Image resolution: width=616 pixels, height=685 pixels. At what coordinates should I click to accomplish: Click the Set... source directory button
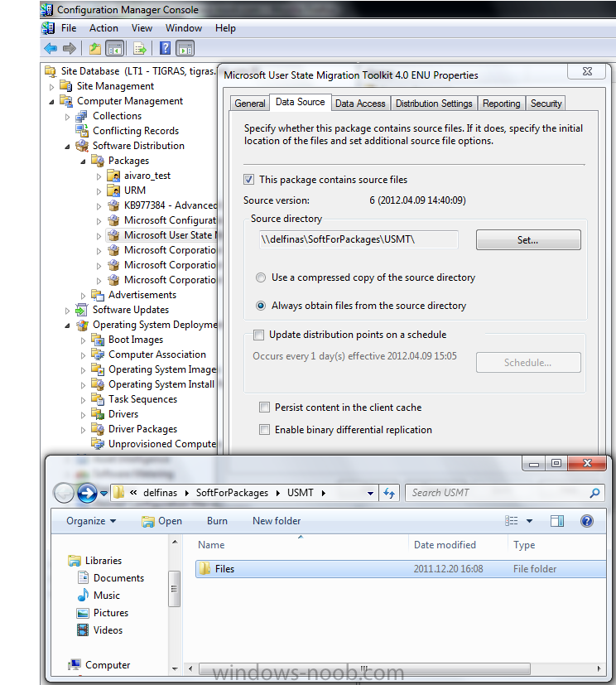click(x=528, y=240)
